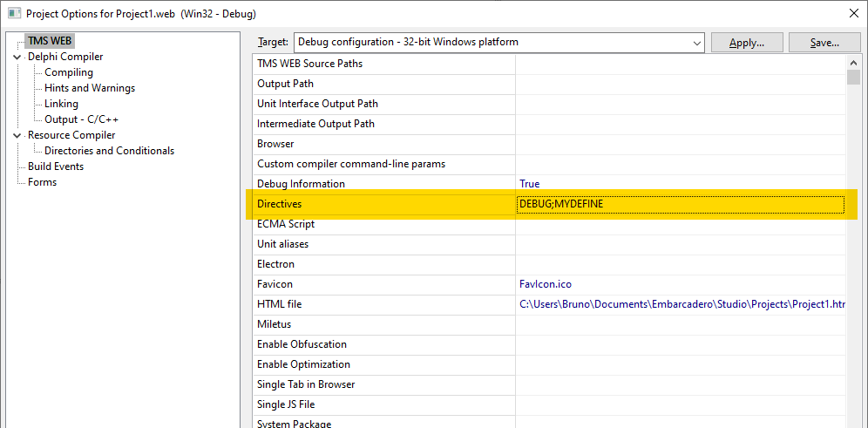Click the Save... button
This screenshot has width=868, height=428.
(824, 43)
